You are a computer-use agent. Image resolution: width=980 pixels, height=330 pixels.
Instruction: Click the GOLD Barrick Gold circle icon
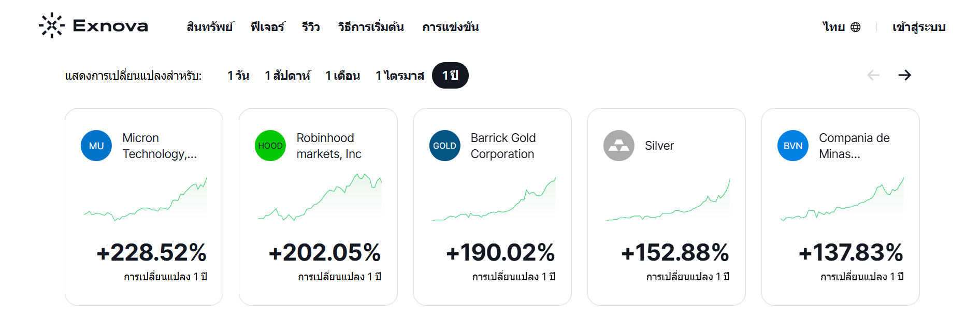pos(444,146)
